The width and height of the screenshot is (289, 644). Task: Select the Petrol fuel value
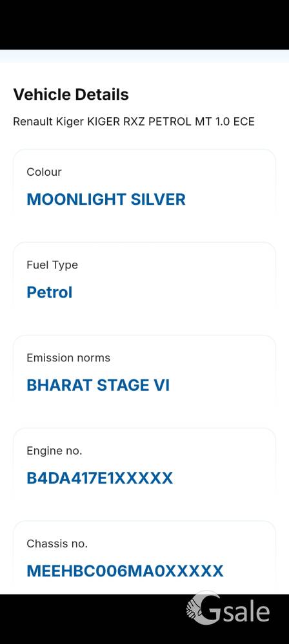click(x=50, y=292)
